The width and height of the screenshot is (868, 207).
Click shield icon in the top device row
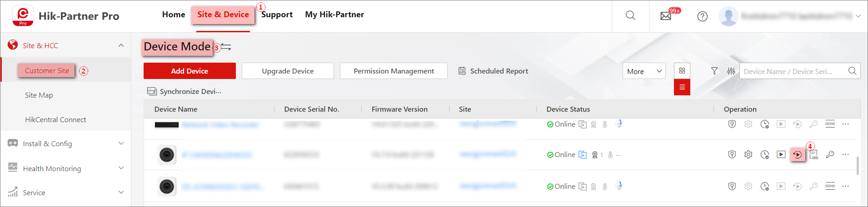tap(732, 124)
